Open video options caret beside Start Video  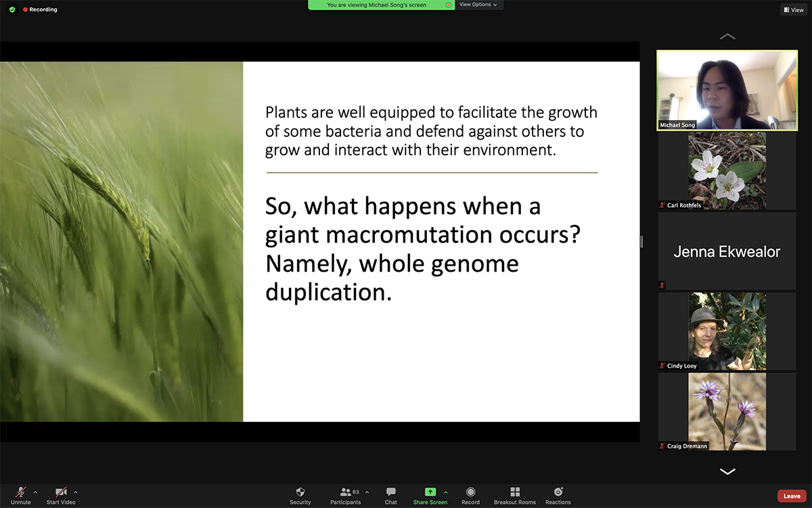75,492
